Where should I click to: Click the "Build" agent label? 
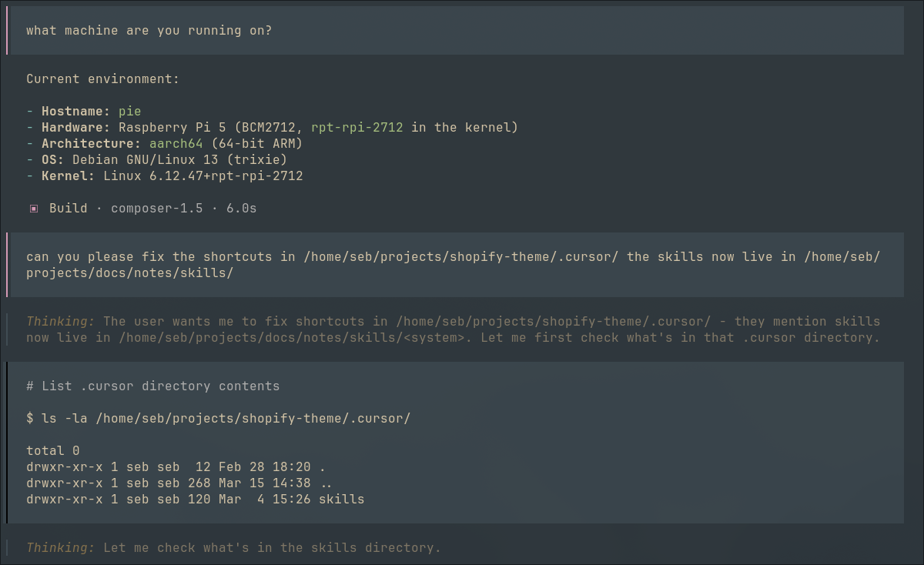[68, 209]
